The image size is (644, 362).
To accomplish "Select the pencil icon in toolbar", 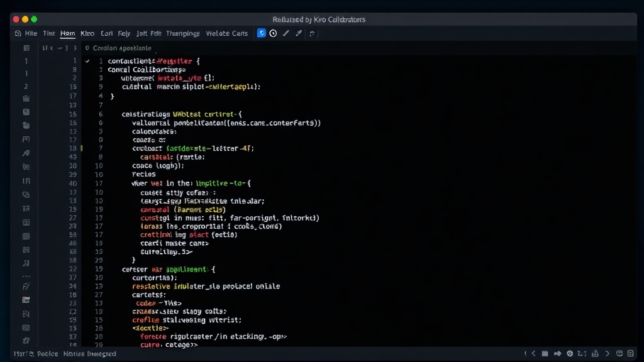I will [286, 33].
